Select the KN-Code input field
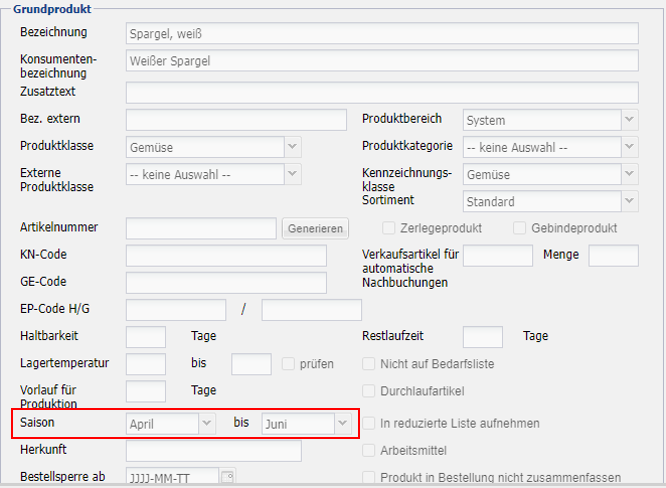 pyautogui.click(x=226, y=256)
